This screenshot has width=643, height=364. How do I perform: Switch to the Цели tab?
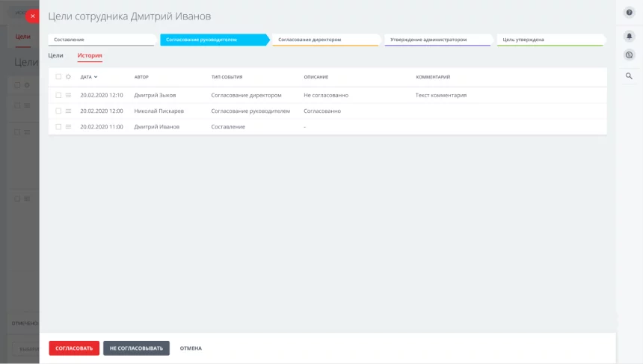[55, 55]
